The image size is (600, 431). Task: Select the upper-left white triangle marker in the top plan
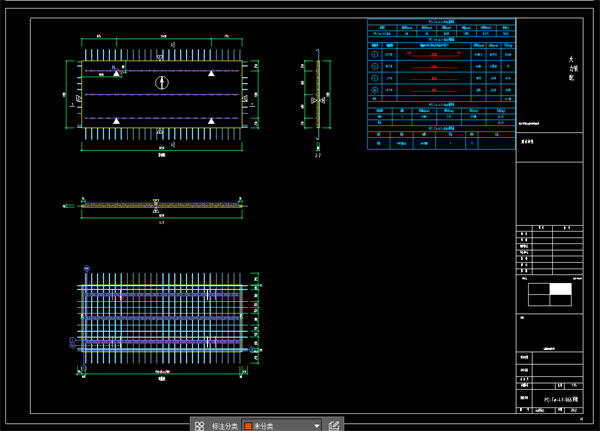pos(116,73)
